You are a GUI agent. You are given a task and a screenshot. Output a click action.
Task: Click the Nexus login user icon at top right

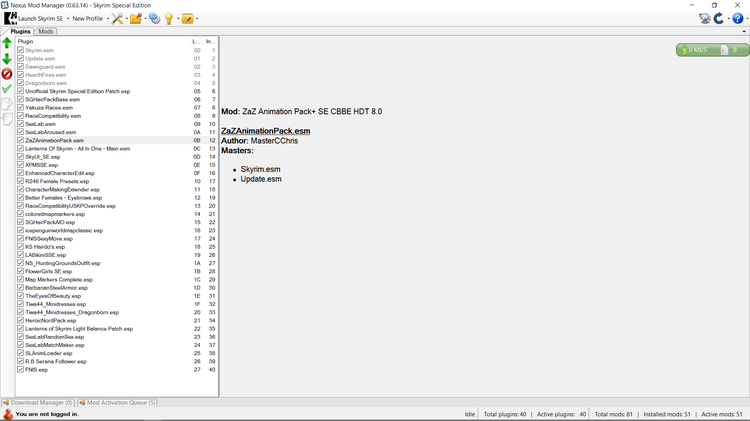point(704,18)
